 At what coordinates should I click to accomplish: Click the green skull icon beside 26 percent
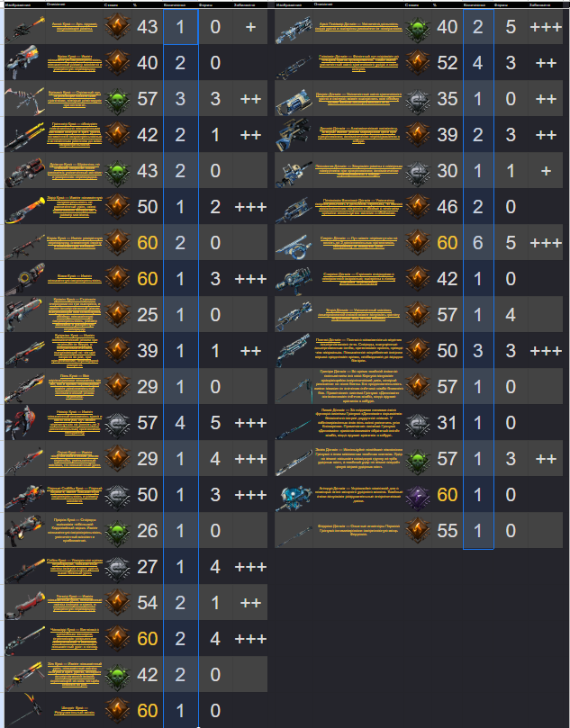point(118,531)
